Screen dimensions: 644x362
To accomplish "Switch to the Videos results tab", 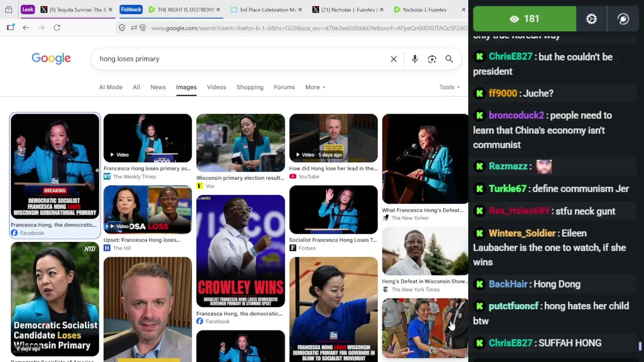I will click(216, 87).
